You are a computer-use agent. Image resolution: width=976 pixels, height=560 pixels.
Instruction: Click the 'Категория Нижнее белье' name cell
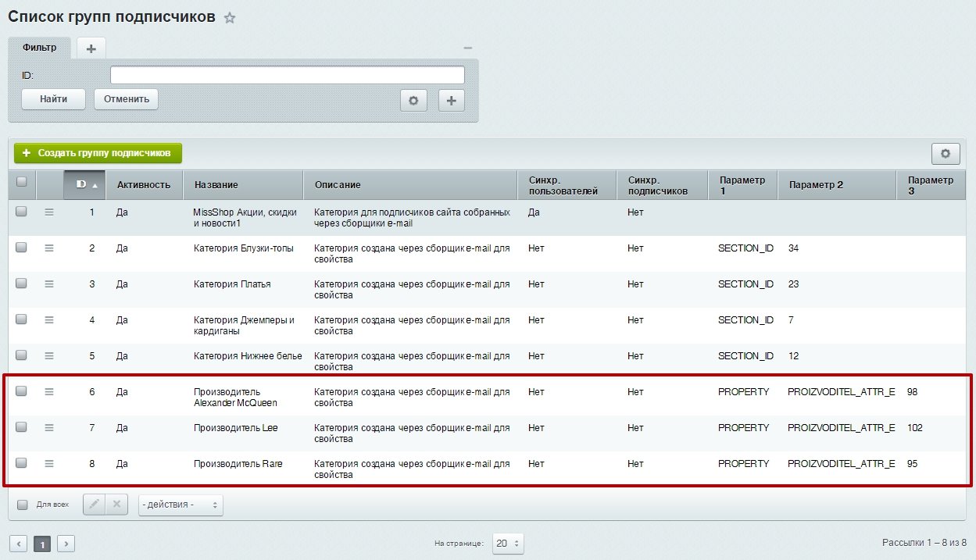click(248, 355)
